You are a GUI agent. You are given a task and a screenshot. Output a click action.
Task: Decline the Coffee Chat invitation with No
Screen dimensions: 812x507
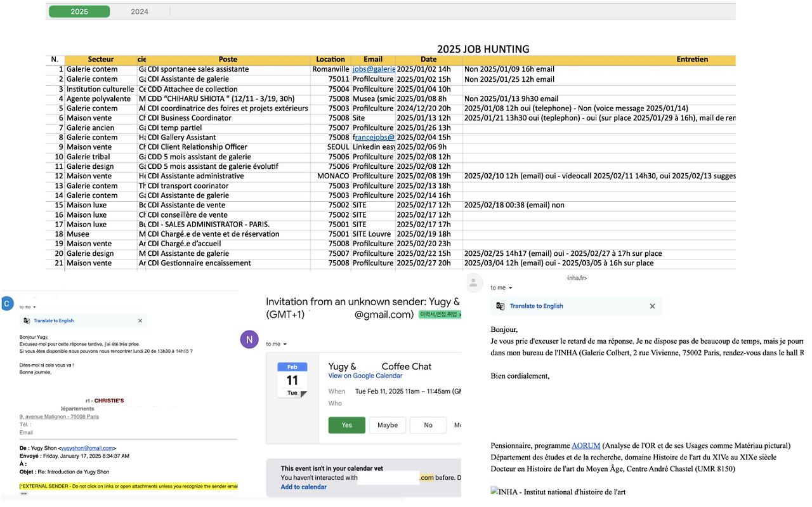[428, 425]
